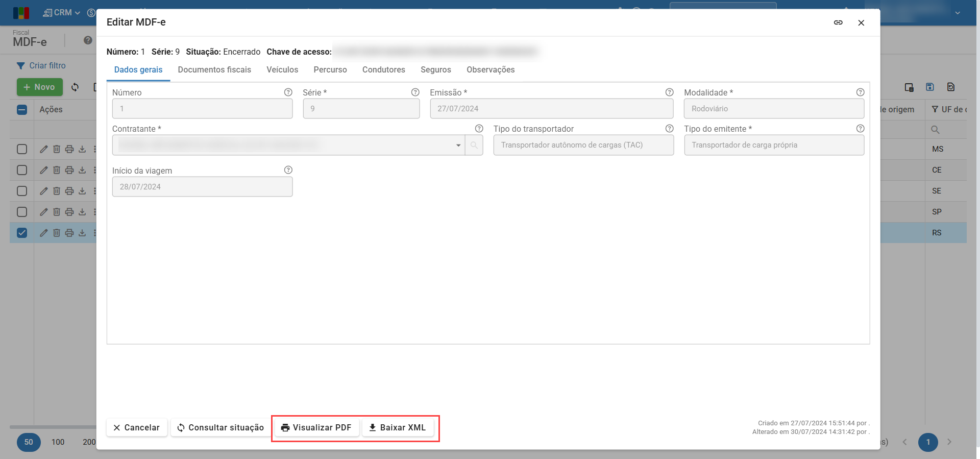Click the help icon next to Tipo do emitente
980x459 pixels.
[x=861, y=129]
